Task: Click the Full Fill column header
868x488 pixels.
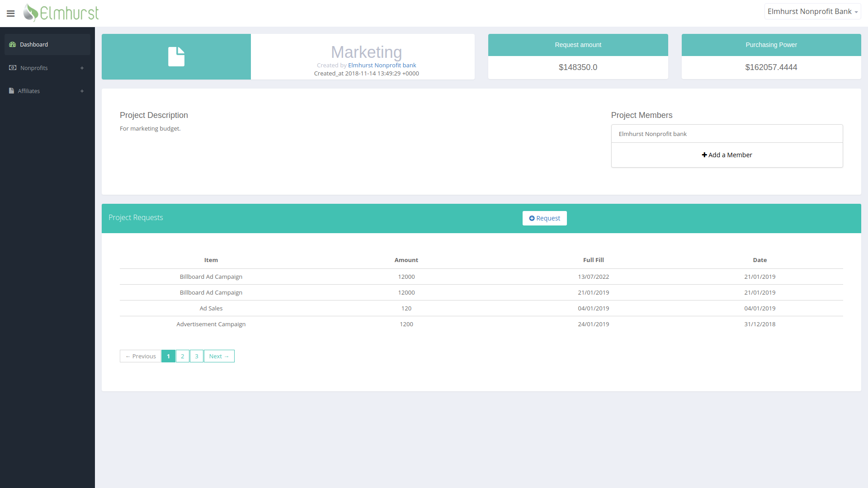Action: tap(594, 260)
